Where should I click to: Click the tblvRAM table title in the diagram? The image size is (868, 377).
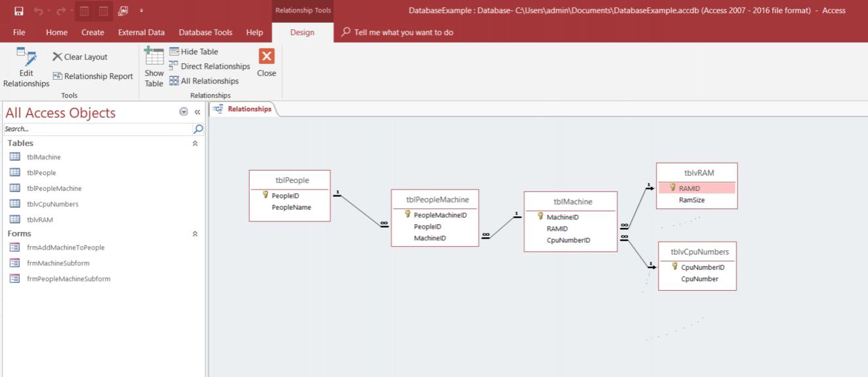tap(699, 173)
